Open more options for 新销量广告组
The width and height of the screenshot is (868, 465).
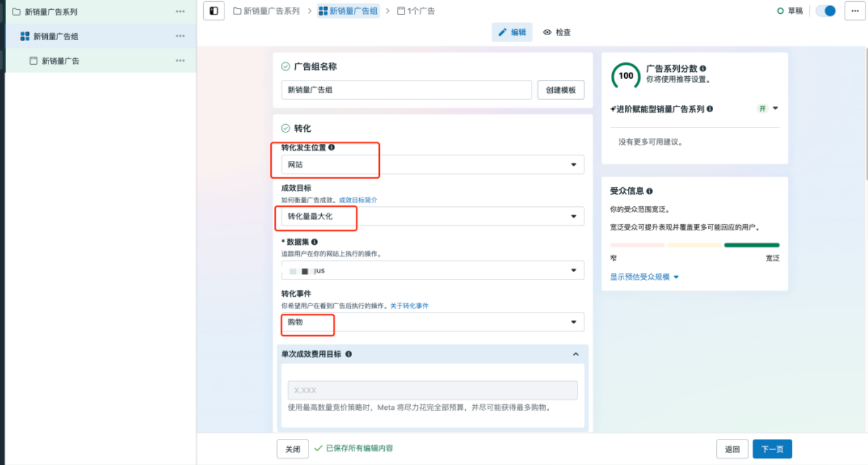tap(179, 36)
